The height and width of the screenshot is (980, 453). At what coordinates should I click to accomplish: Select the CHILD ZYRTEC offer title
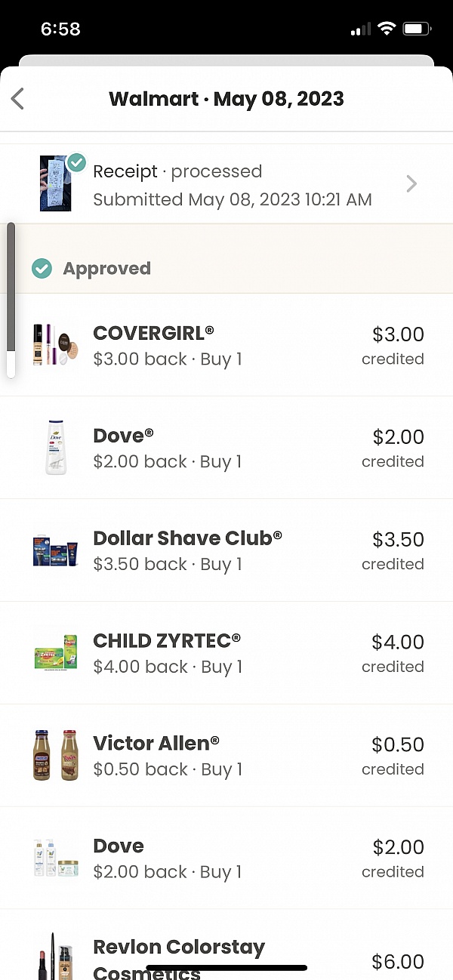click(167, 641)
